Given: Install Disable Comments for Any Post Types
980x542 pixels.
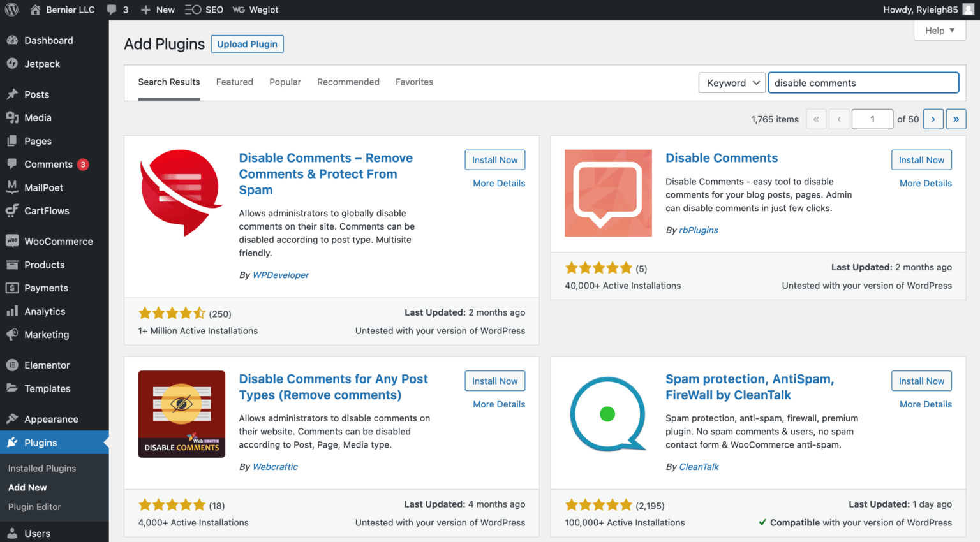Looking at the screenshot, I should coord(495,381).
